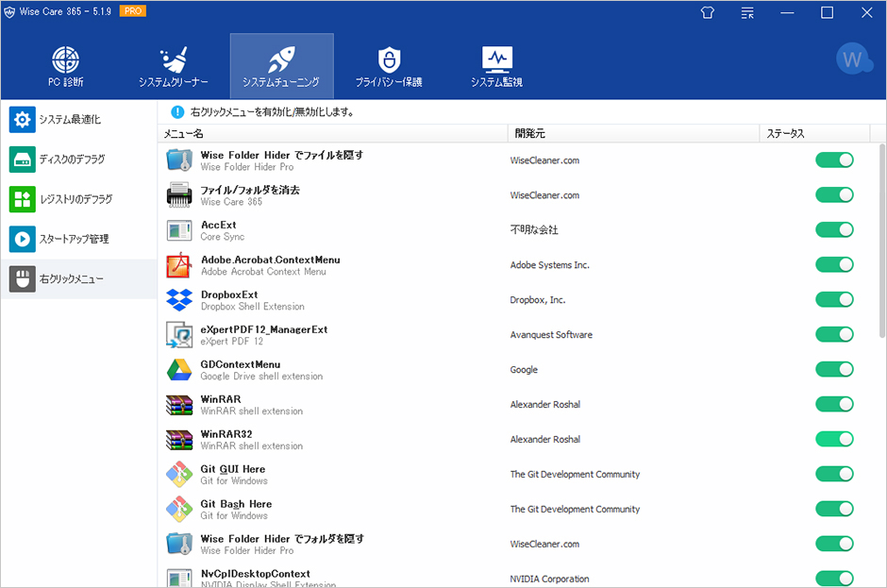The width and height of the screenshot is (887, 588).
Task: Click 不明な会社 developer text
Action: 534,229
